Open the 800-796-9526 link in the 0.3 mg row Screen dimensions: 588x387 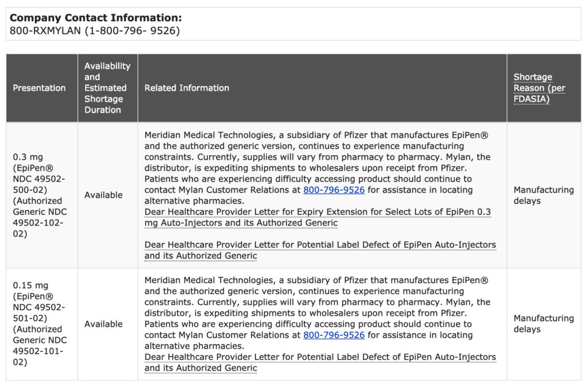tap(334, 189)
